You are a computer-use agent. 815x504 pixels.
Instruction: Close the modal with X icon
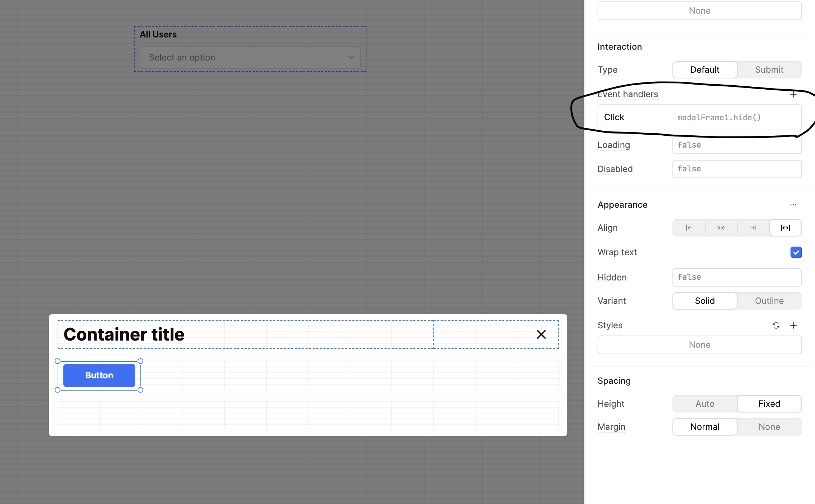tap(541, 334)
